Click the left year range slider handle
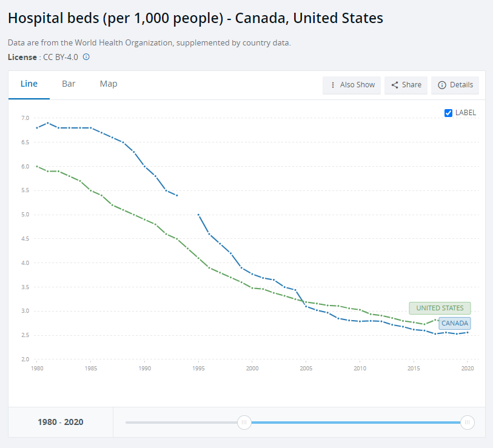493x448 pixels. (x=244, y=423)
